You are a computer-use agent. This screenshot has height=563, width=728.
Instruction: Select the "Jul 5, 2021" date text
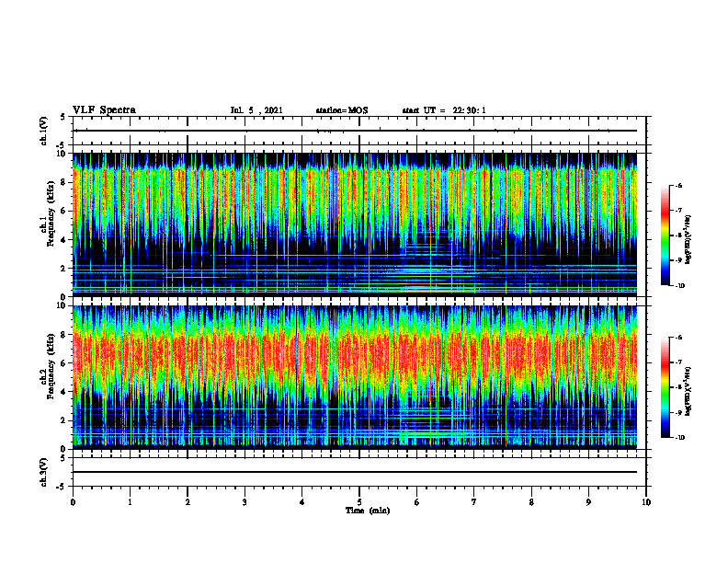pyautogui.click(x=256, y=110)
